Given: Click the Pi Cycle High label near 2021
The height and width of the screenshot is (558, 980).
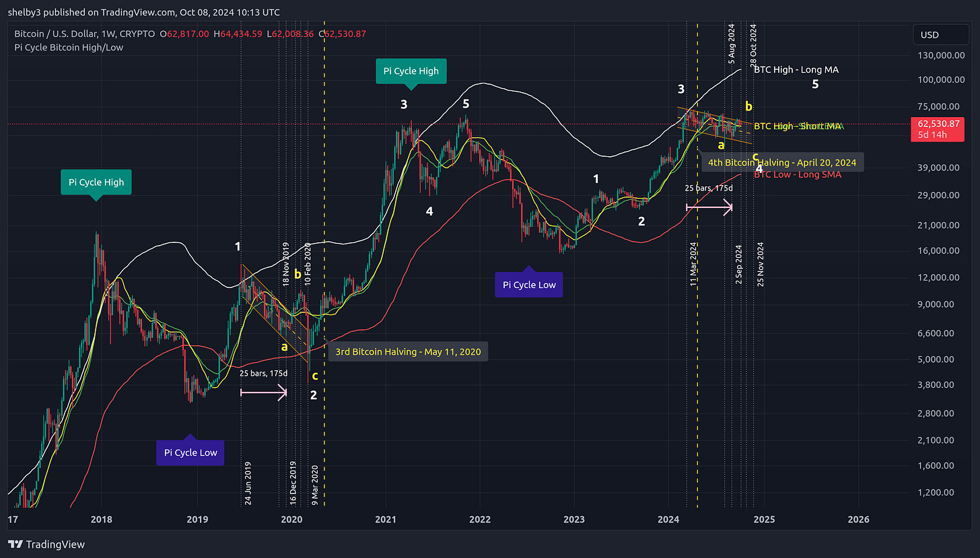Looking at the screenshot, I should click(411, 71).
